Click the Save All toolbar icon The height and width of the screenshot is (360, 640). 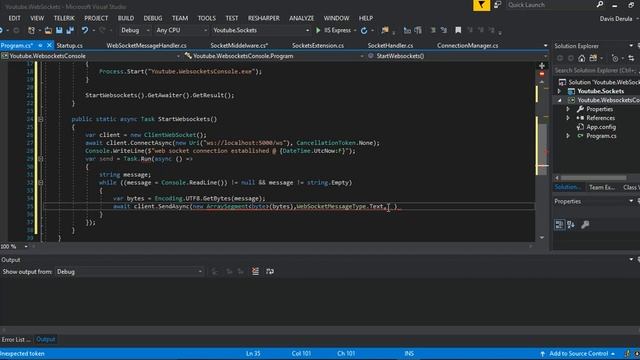pyautogui.click(x=70, y=30)
